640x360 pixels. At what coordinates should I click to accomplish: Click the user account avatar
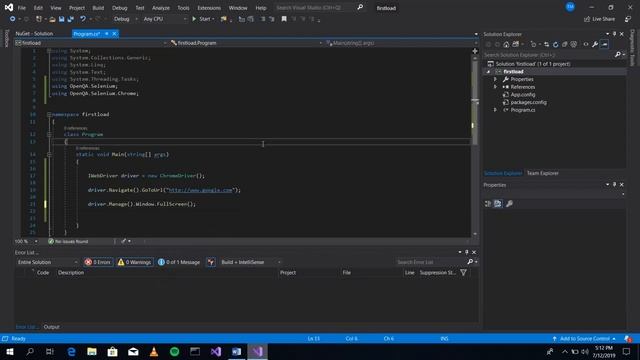click(570, 7)
